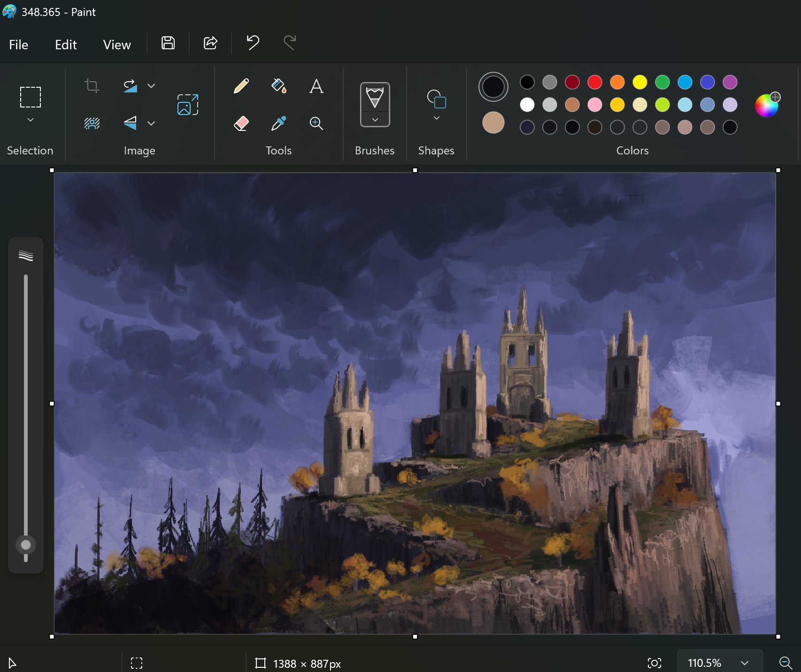
Task: Expand the Rotate options dropdown arrow
Action: 151,86
